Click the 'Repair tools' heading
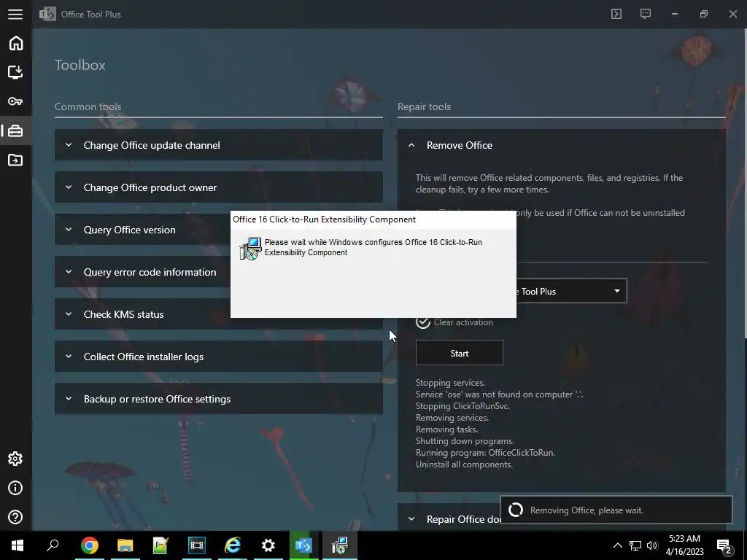Viewport: 747px width, 560px height. (x=424, y=106)
